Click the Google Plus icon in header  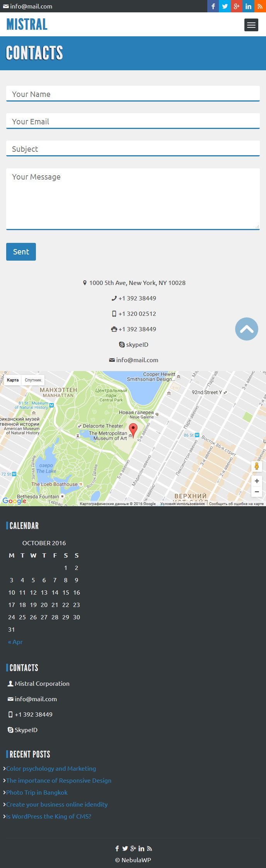[237, 6]
